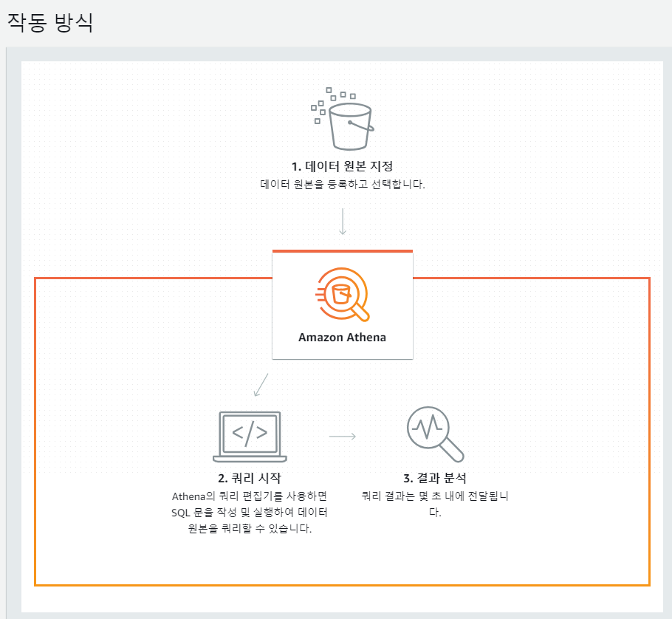This screenshot has height=619, width=672.
Task: Click the laptop code query icon
Action: click(250, 437)
